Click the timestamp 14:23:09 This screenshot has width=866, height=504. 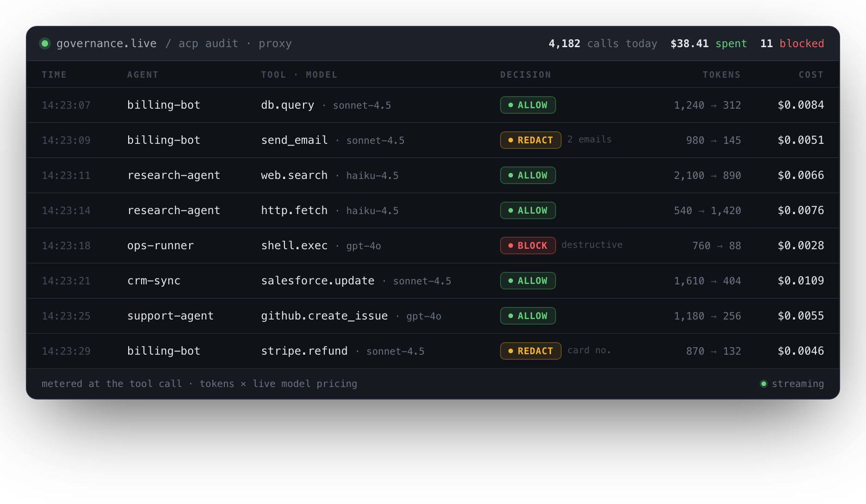tap(66, 141)
